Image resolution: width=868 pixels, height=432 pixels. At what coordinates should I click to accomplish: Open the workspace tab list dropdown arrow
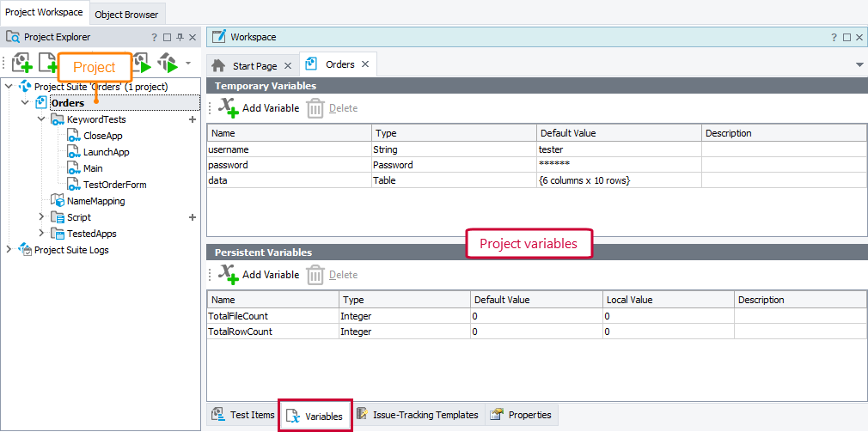[x=859, y=65]
